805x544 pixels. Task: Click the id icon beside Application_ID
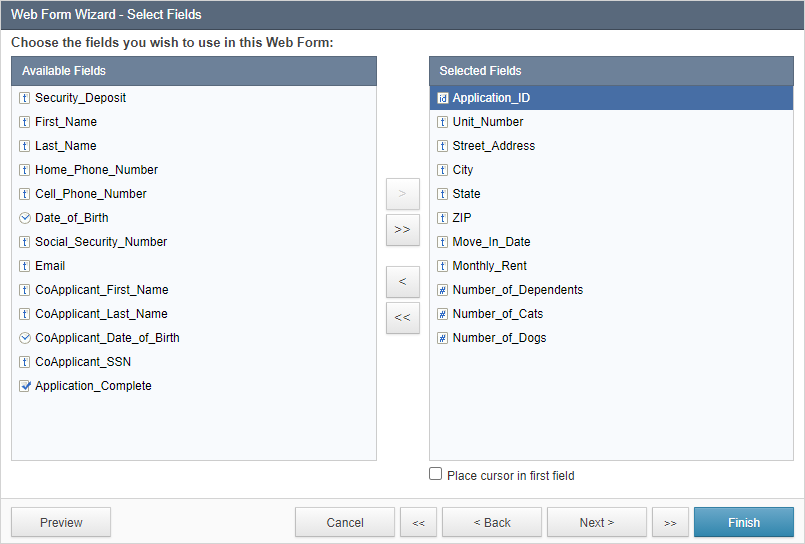443,98
